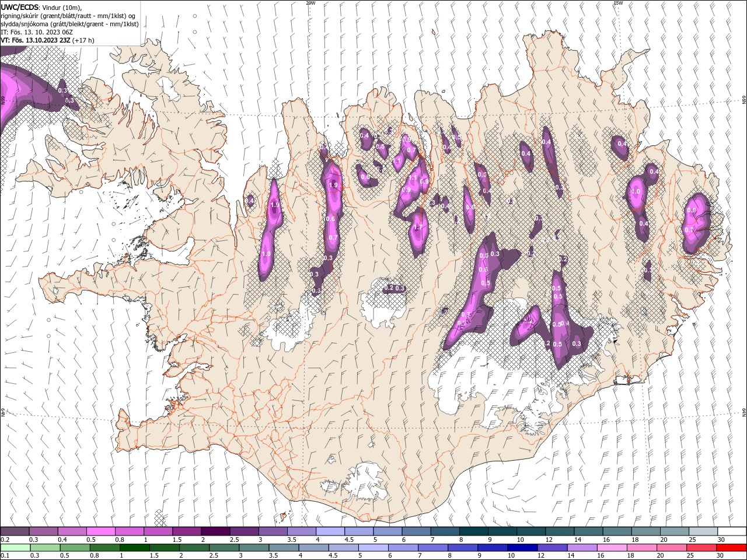Select the light grey snow swatch for 25–30
Screen dimensions: 747x560
(x=703, y=531)
